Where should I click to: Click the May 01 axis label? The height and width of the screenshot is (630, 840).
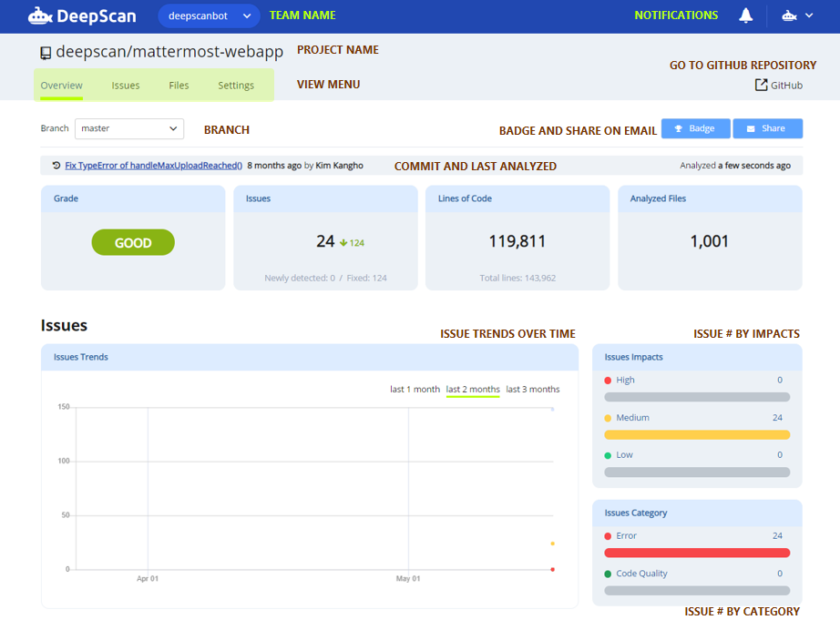point(408,579)
